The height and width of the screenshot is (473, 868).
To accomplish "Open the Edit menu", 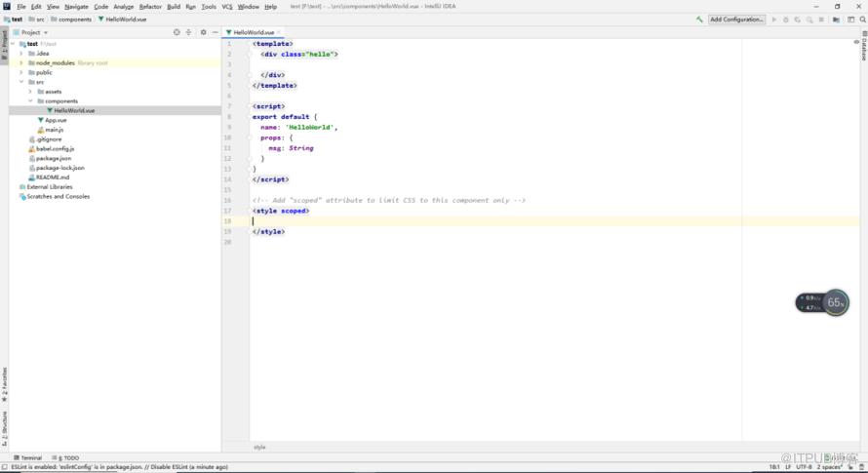I will click(x=36, y=7).
